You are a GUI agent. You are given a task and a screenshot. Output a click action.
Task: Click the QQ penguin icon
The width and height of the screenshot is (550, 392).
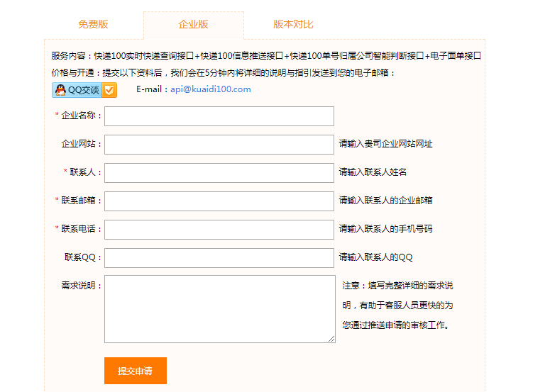click(61, 90)
